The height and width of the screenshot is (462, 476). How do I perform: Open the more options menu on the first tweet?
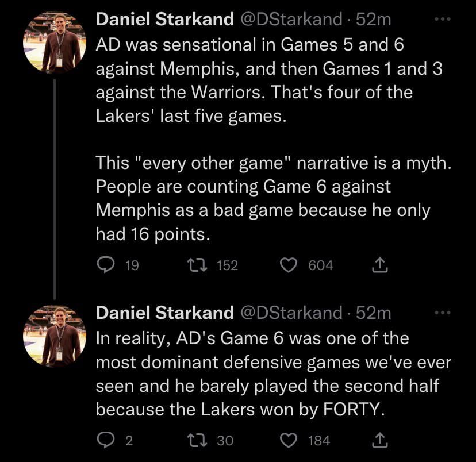[443, 18]
